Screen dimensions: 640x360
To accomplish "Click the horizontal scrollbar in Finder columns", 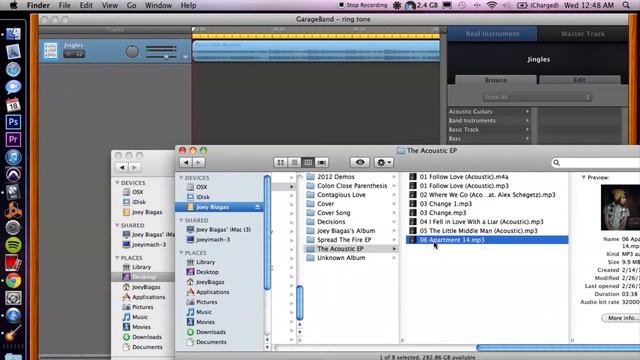I will click(x=558, y=348).
